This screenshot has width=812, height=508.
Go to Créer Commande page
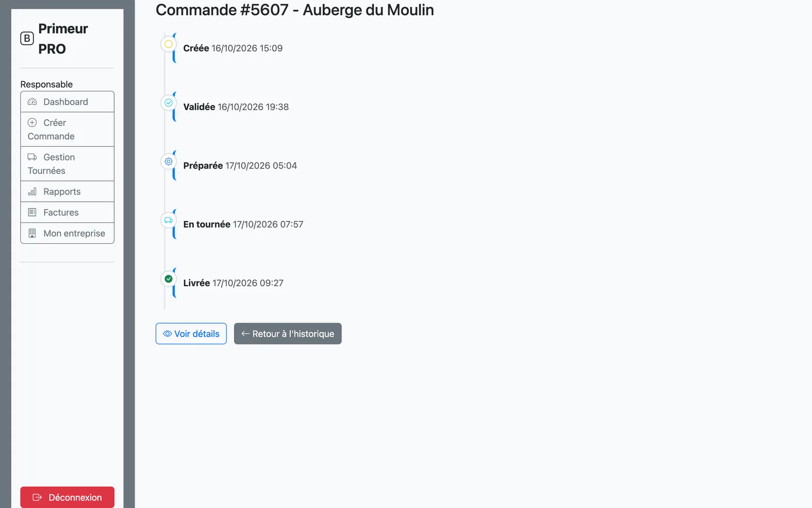[x=67, y=130]
